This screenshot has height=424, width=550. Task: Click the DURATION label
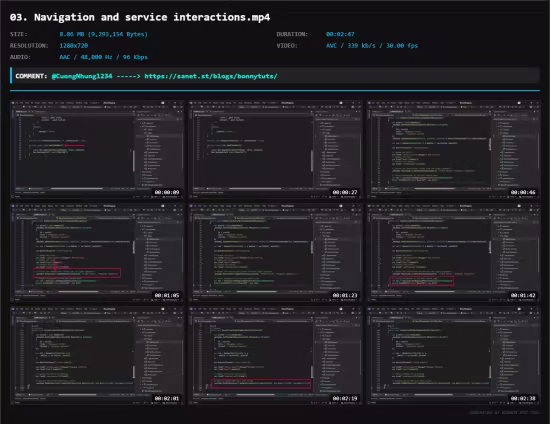tap(292, 34)
